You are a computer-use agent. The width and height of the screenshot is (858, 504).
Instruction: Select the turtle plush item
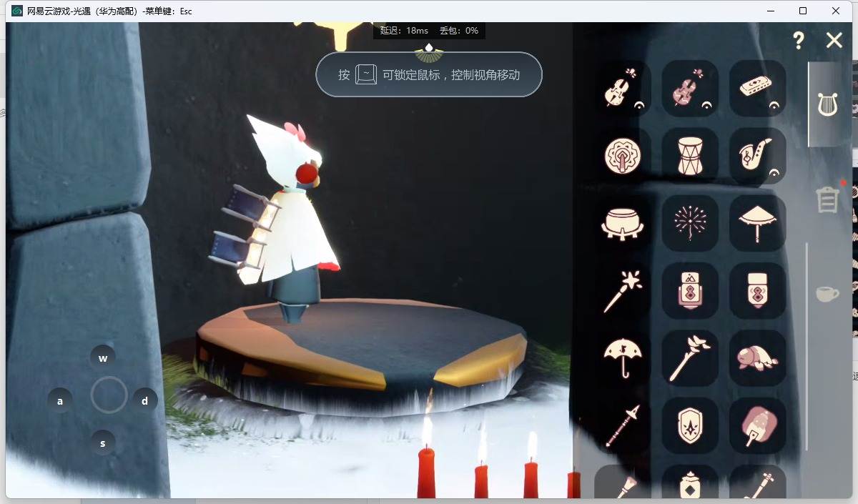[756, 358]
